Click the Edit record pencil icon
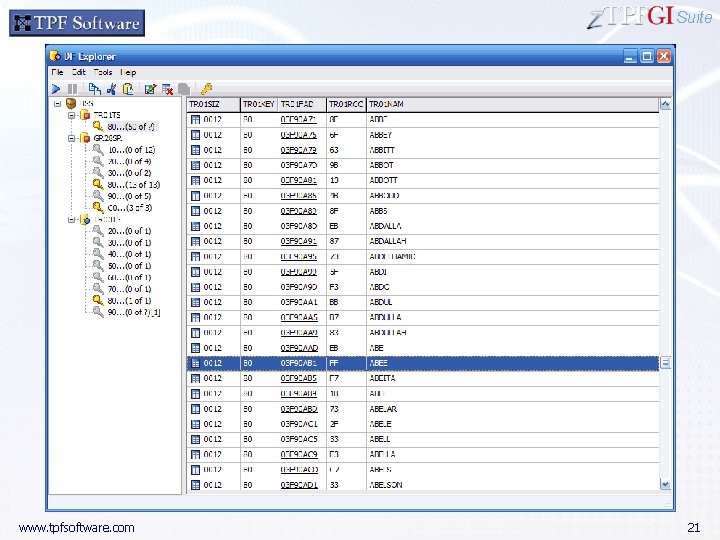The height and width of the screenshot is (540, 720). 150,89
